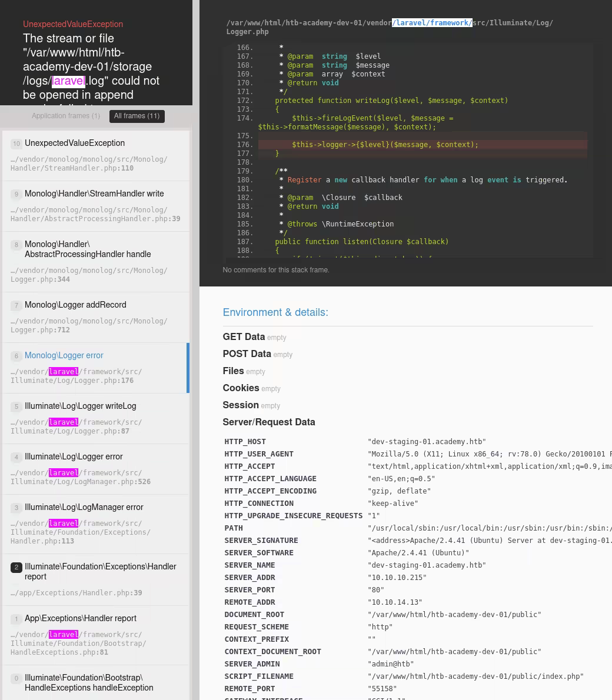This screenshot has width=612, height=700.
Task: Open Monolog AbstractProcessingHandler handle frame
Action: tap(88, 249)
